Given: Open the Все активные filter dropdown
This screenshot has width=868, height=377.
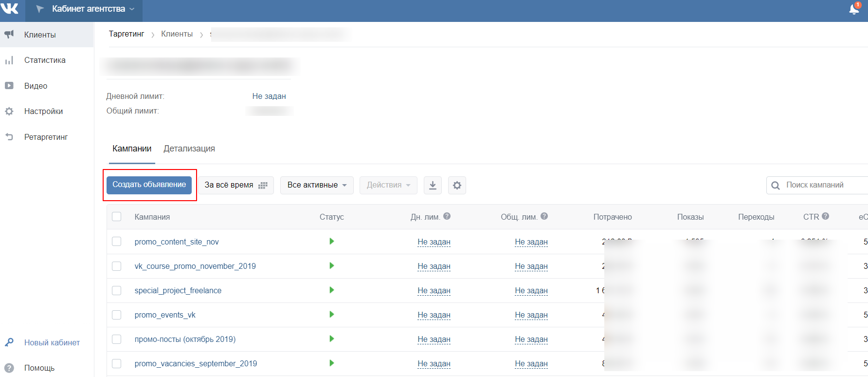Looking at the screenshot, I should [317, 185].
